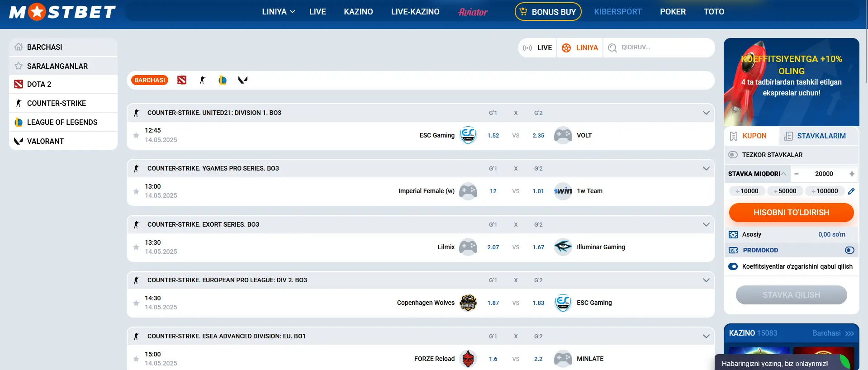This screenshot has width=868, height=370.
Task: Click the Kazino Barchasi arrows icon
Action: click(x=849, y=333)
